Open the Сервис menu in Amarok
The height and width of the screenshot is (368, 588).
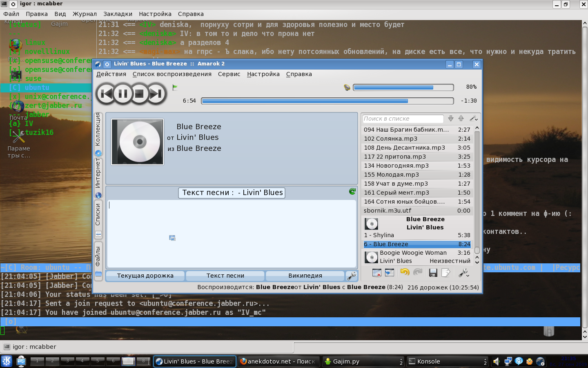(229, 74)
